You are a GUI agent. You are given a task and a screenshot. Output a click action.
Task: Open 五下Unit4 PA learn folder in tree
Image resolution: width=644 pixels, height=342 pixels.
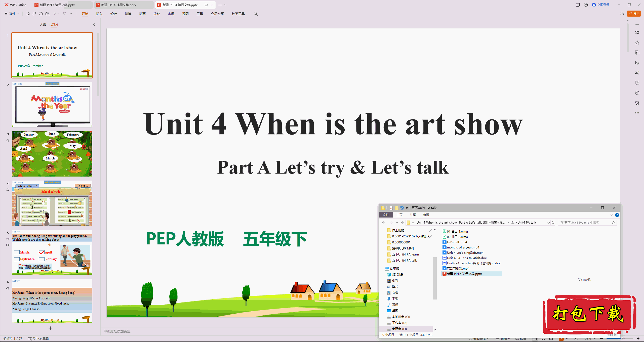[403, 254]
